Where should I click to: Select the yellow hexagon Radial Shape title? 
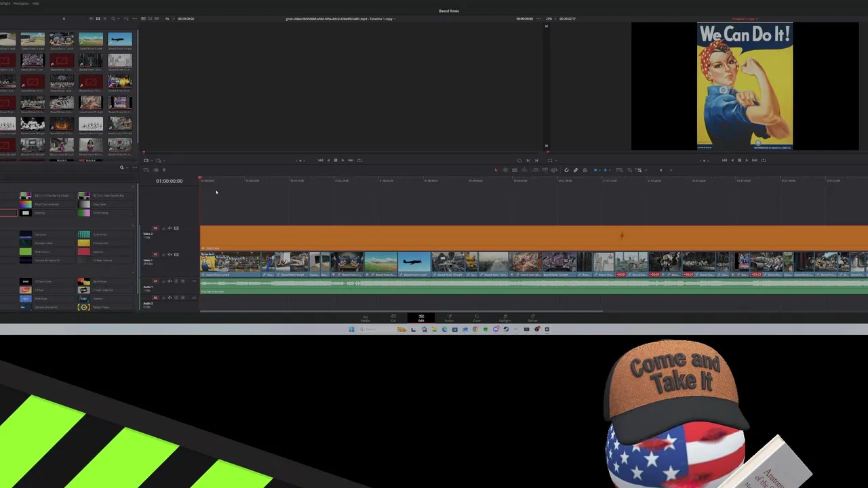click(x=84, y=307)
